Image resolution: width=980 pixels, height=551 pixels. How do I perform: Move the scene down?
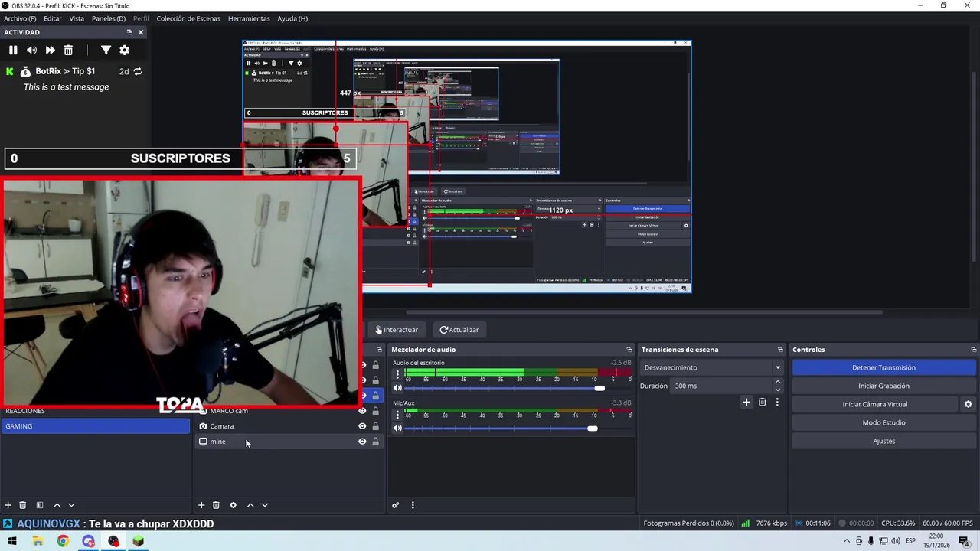click(x=71, y=505)
